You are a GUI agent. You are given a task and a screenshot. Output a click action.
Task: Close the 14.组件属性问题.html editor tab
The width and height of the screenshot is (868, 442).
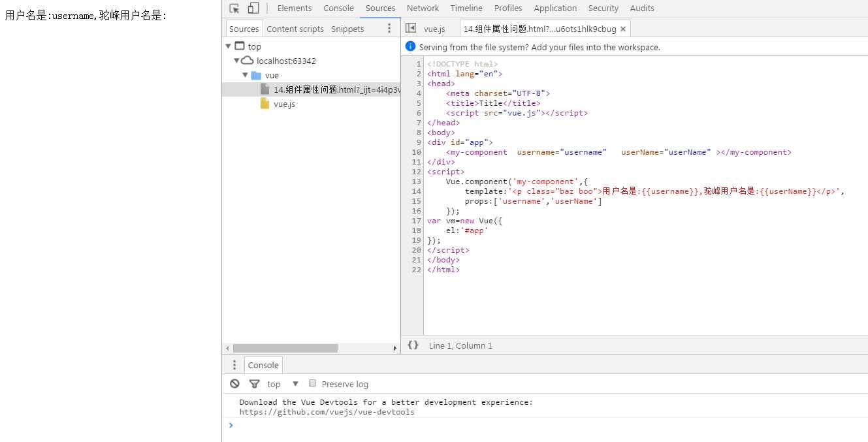[623, 29]
